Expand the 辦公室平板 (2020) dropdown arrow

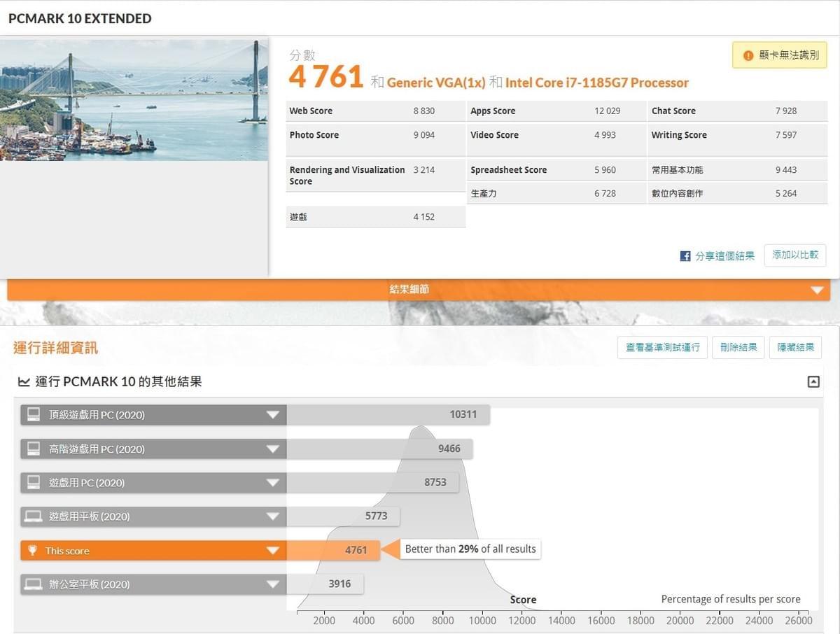[273, 584]
